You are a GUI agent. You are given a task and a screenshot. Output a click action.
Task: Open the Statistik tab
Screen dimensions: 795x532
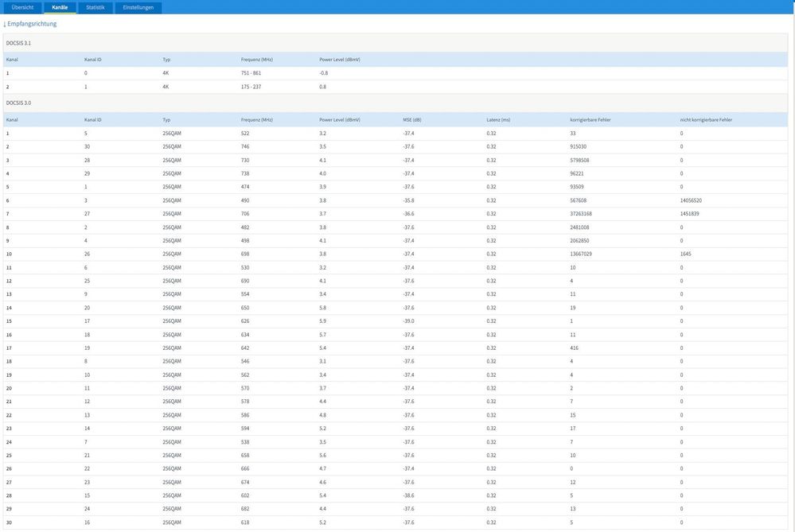click(x=95, y=8)
